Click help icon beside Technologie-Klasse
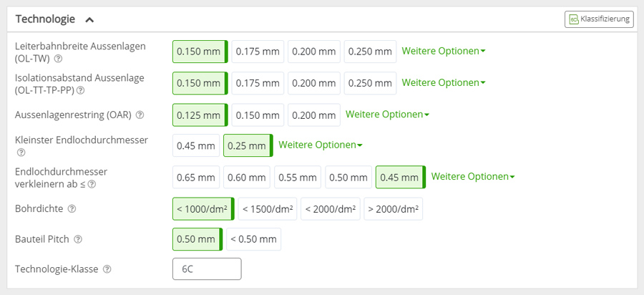This screenshot has width=644, height=295. (x=107, y=269)
